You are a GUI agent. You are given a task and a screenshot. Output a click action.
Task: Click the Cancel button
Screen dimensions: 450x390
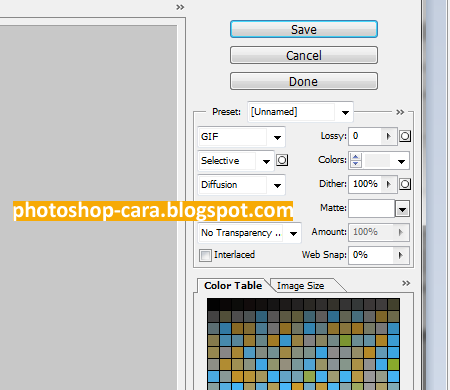(304, 55)
